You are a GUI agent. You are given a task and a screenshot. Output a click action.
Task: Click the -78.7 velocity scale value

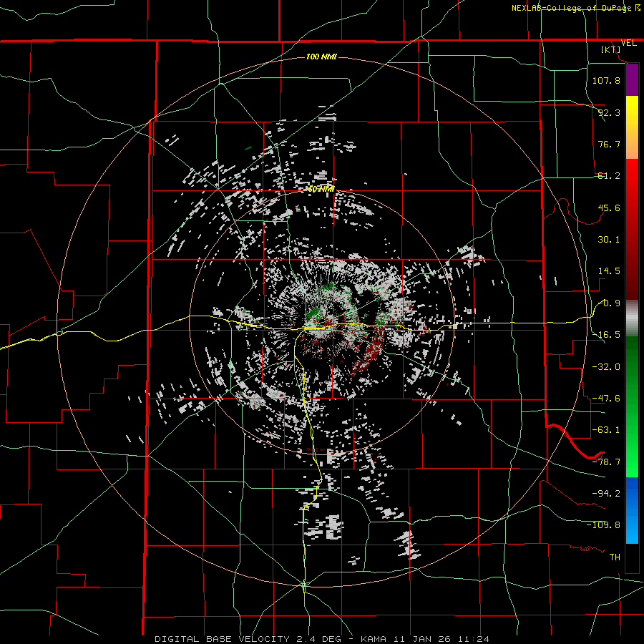(x=606, y=462)
